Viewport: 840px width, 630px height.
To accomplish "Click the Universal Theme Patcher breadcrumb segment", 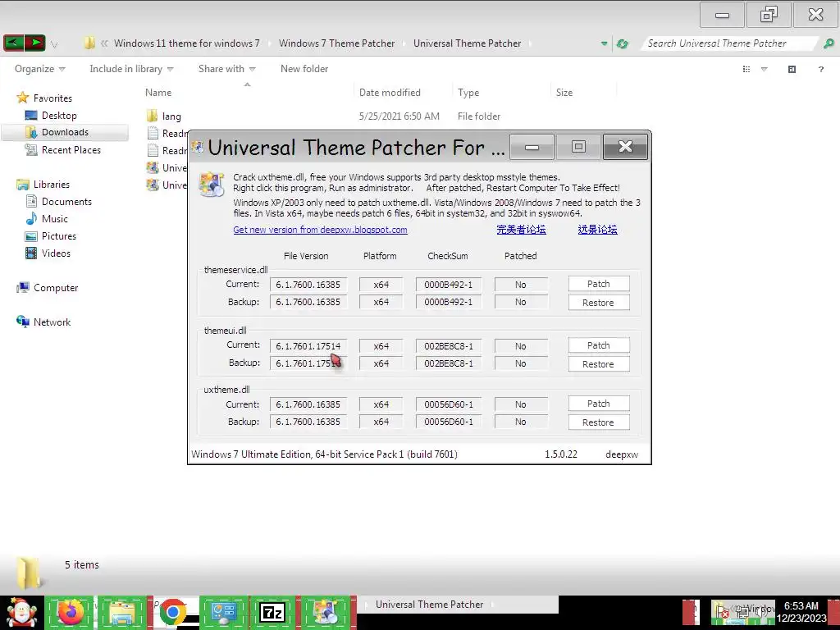I will [x=467, y=43].
